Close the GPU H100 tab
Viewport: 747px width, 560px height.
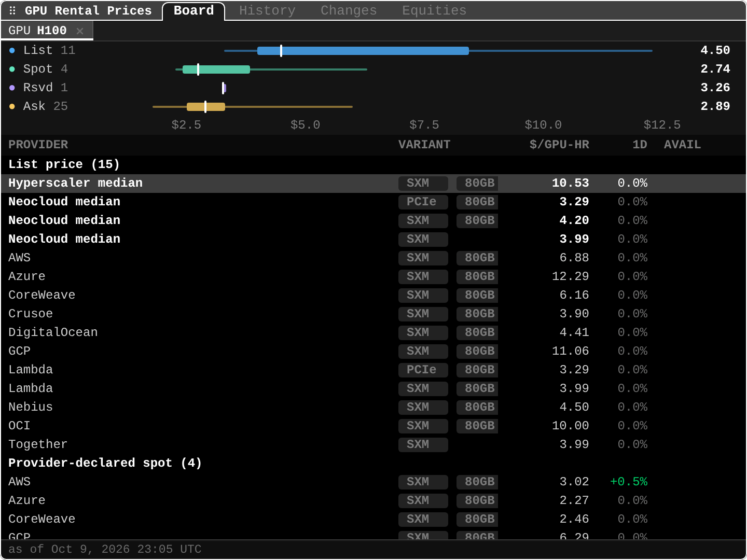pyautogui.click(x=80, y=31)
